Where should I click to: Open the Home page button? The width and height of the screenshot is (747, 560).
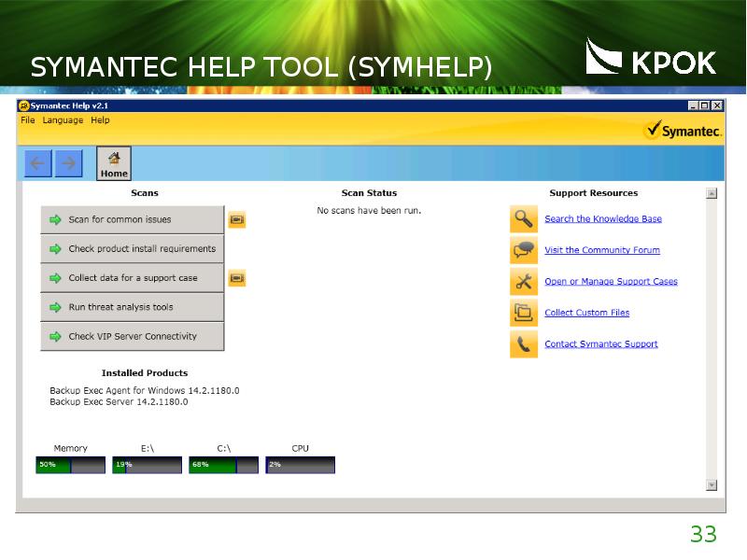pos(114,163)
